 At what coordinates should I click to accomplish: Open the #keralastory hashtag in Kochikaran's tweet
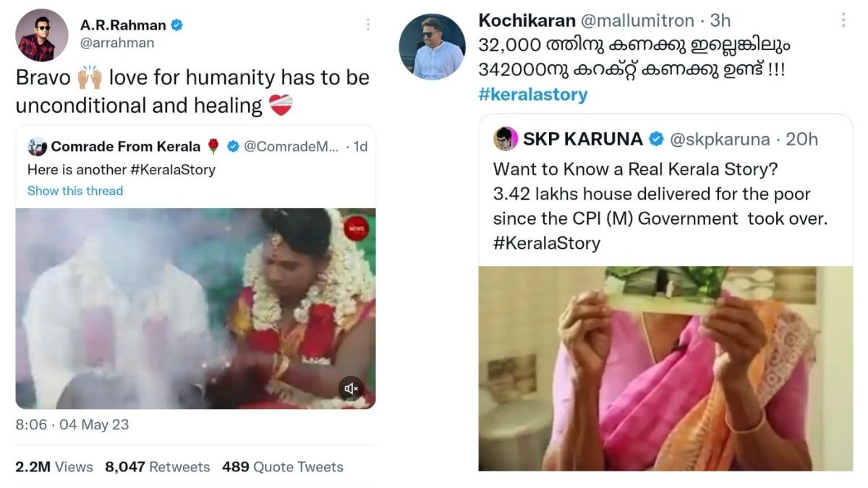tap(533, 93)
